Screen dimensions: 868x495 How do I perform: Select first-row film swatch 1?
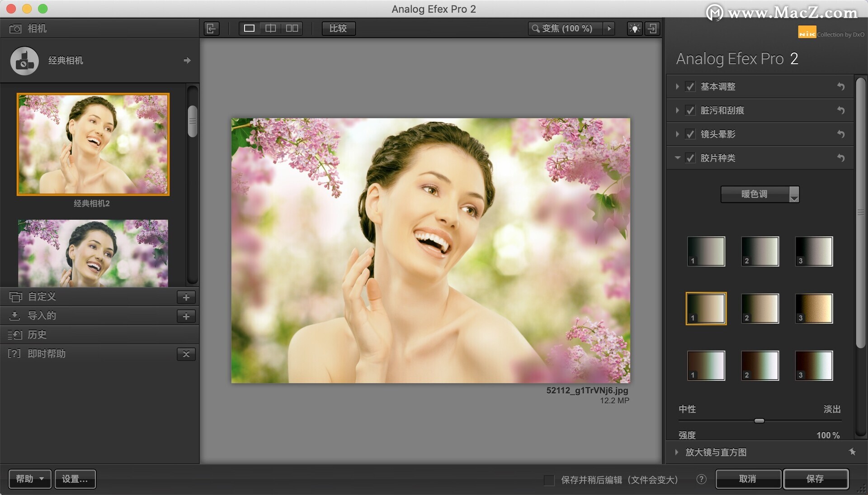[706, 251]
